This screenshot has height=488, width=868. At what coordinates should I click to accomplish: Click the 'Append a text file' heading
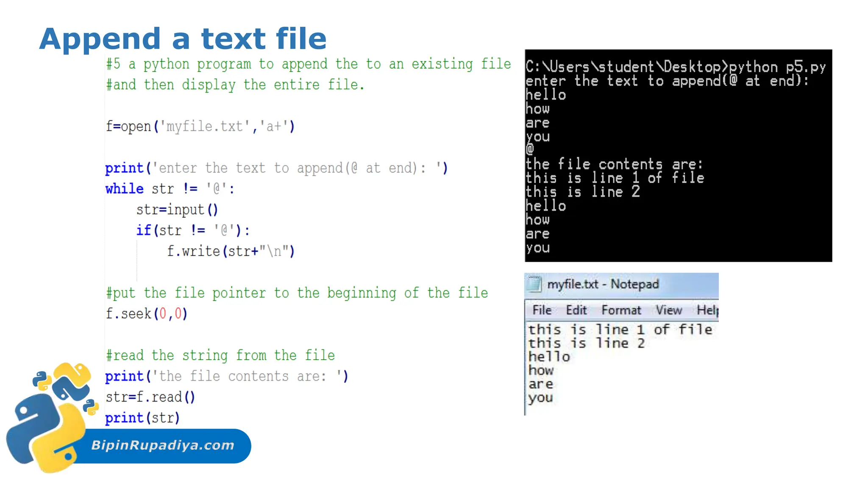click(183, 39)
